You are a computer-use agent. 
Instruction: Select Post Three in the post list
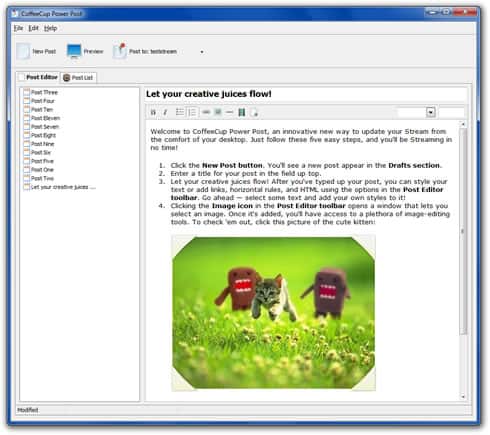pos(41,92)
